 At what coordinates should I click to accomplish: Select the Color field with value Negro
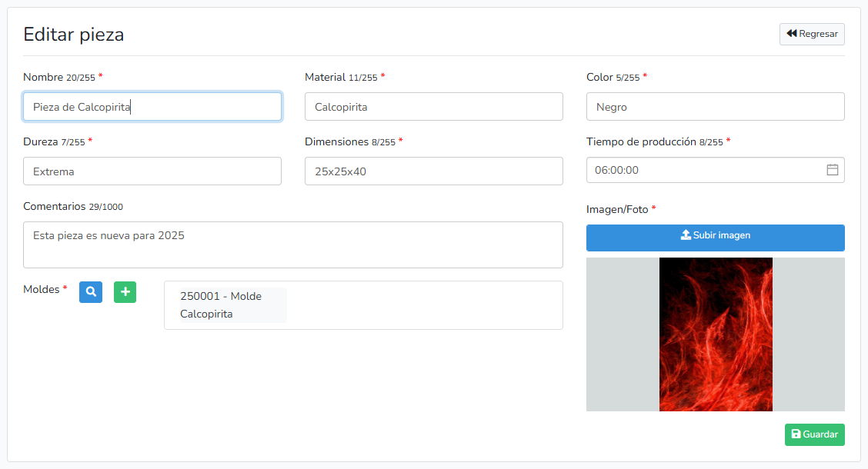[x=715, y=107]
